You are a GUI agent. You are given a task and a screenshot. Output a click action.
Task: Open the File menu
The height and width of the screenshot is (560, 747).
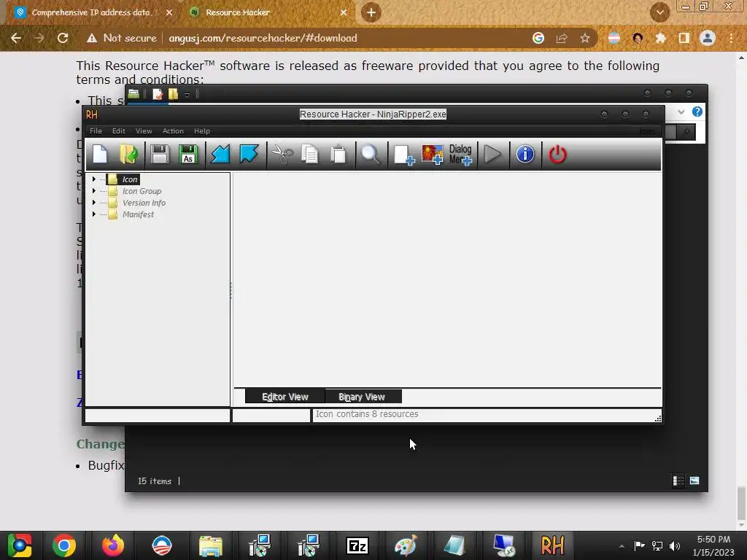point(96,131)
